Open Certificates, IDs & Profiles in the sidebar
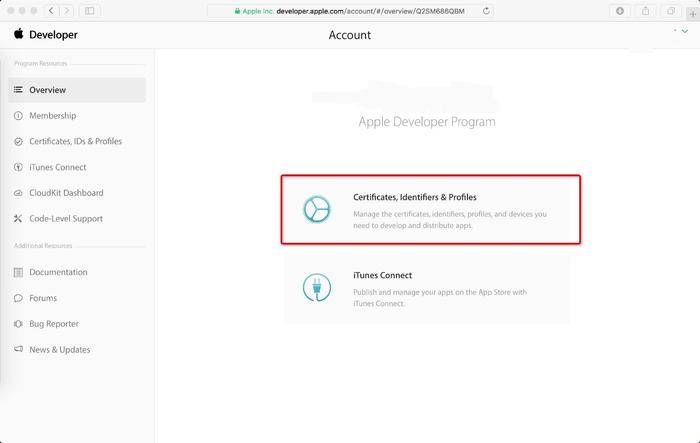 coord(75,142)
